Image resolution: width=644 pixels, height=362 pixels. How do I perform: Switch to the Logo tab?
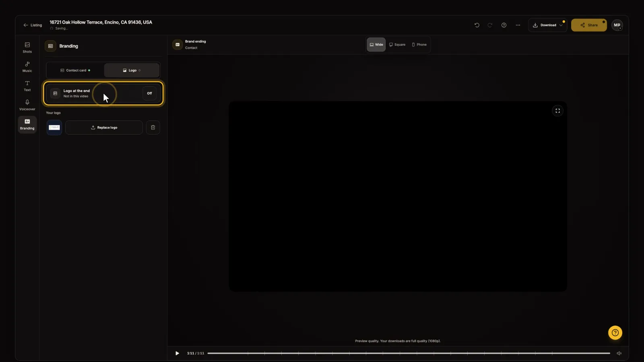tap(132, 70)
